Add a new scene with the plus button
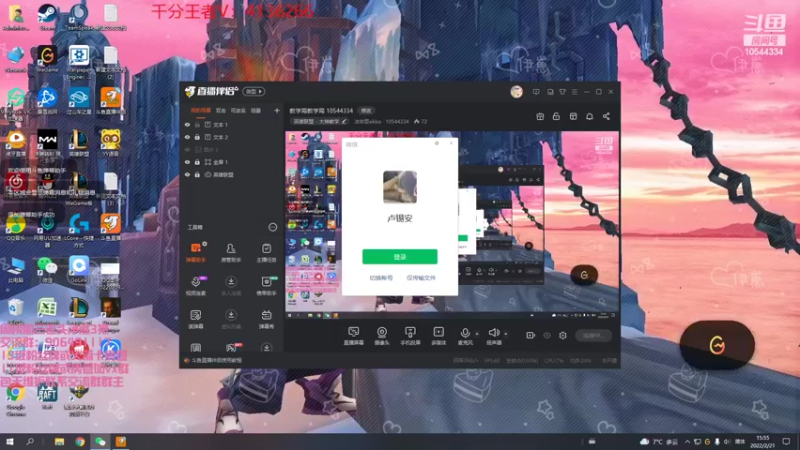 pyautogui.click(x=277, y=111)
